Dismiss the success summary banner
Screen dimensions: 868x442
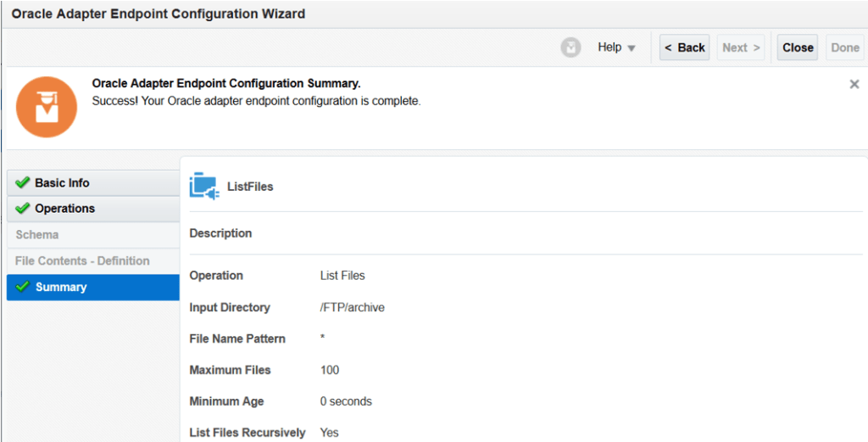(x=854, y=85)
